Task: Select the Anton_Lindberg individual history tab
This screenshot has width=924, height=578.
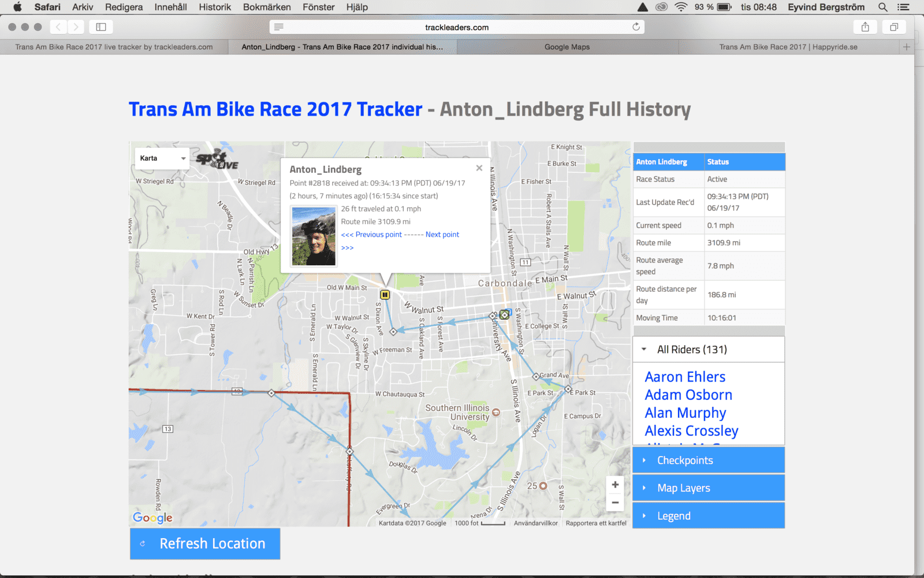Action: click(x=342, y=47)
